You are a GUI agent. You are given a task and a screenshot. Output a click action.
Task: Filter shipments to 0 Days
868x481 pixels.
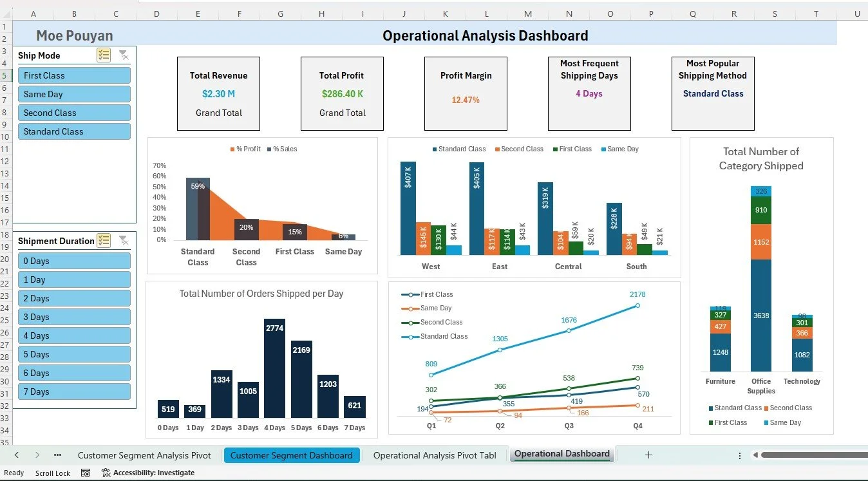74,261
